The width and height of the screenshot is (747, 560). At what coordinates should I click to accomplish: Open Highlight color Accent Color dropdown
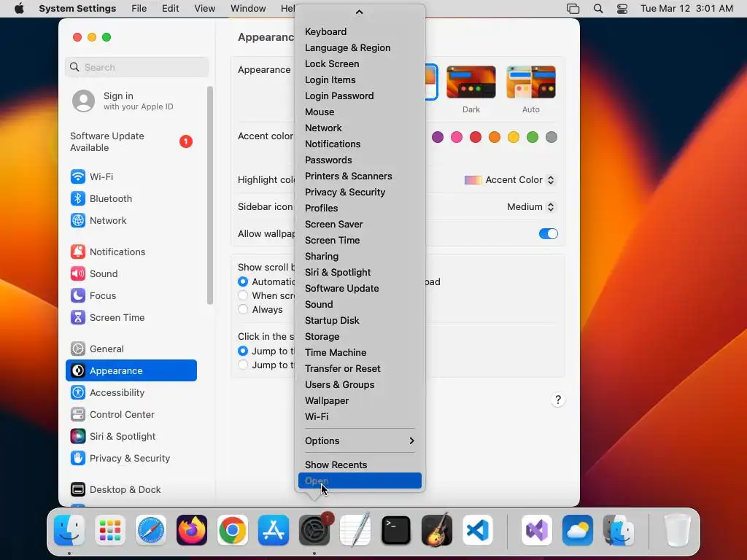[x=509, y=180]
